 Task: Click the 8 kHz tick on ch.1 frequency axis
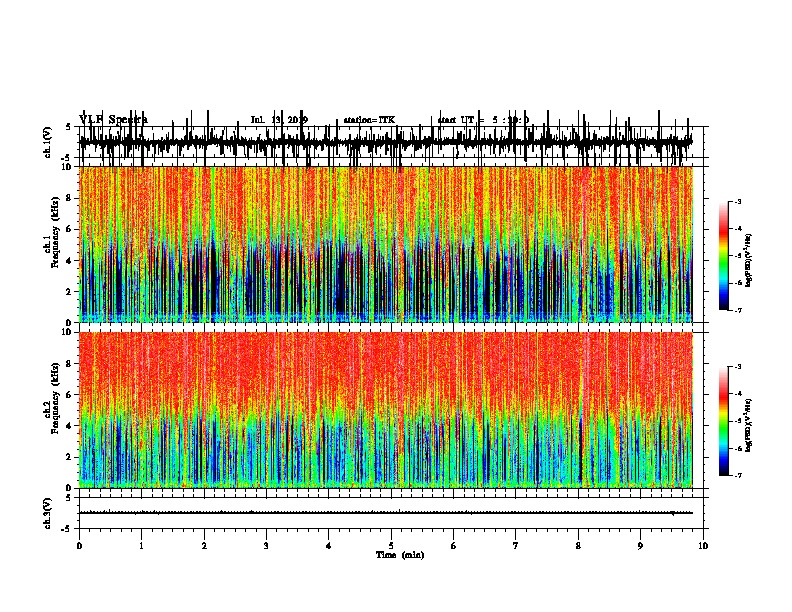tap(70, 198)
